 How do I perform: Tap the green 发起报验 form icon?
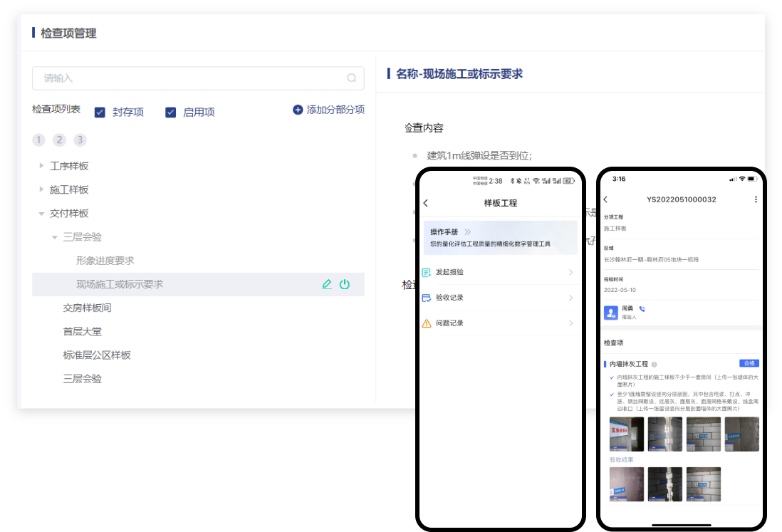coord(427,272)
